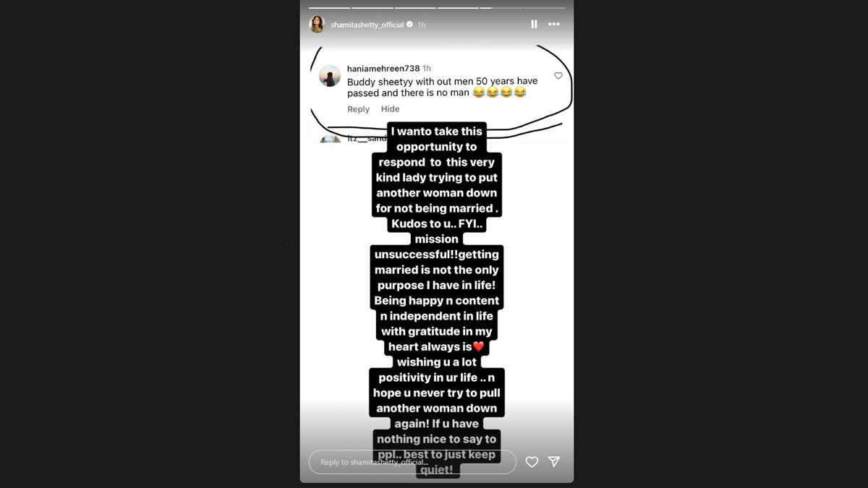Click the haniamehreen738 commenter username
The image size is (868, 488).
tap(383, 69)
